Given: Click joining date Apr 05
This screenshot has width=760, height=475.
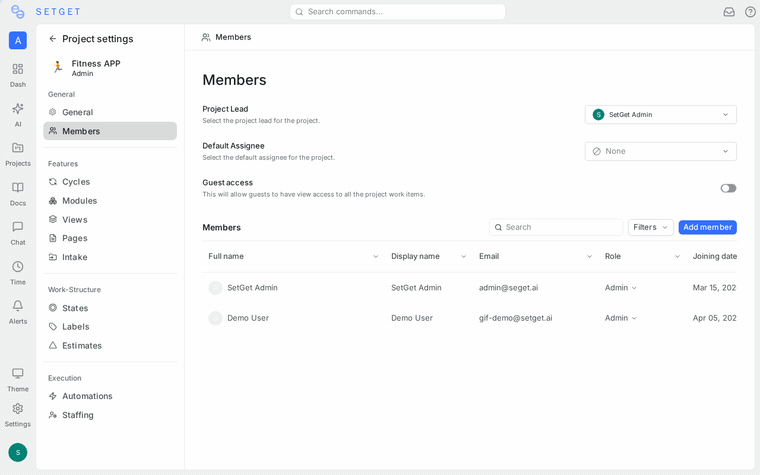Looking at the screenshot, I should [714, 318].
